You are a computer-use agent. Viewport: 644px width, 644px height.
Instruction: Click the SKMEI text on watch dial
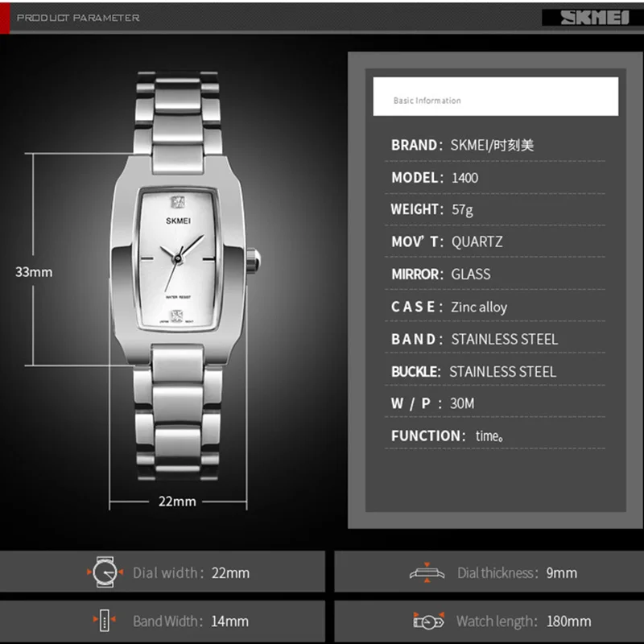click(x=178, y=221)
